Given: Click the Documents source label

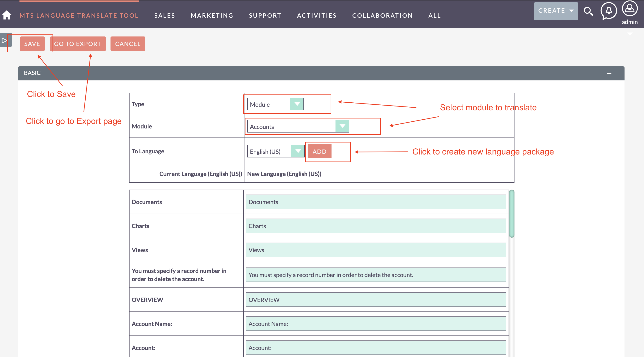Looking at the screenshot, I should coord(147,202).
